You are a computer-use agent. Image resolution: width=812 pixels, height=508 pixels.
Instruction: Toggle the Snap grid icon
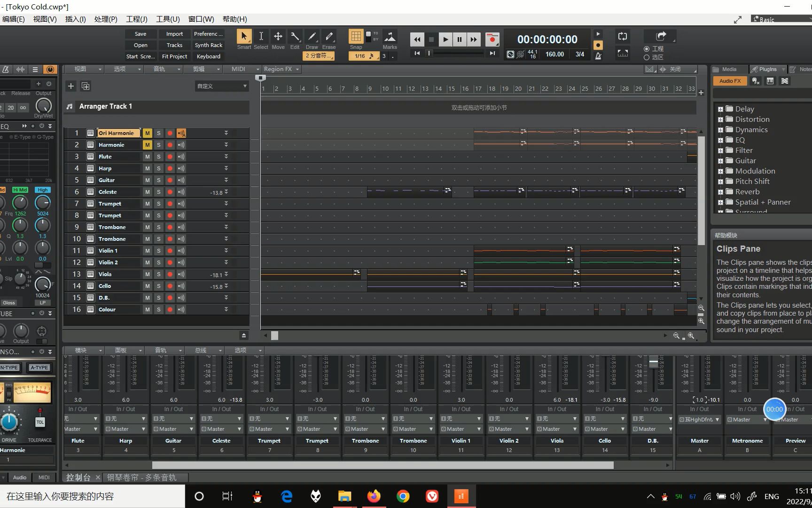click(x=356, y=36)
